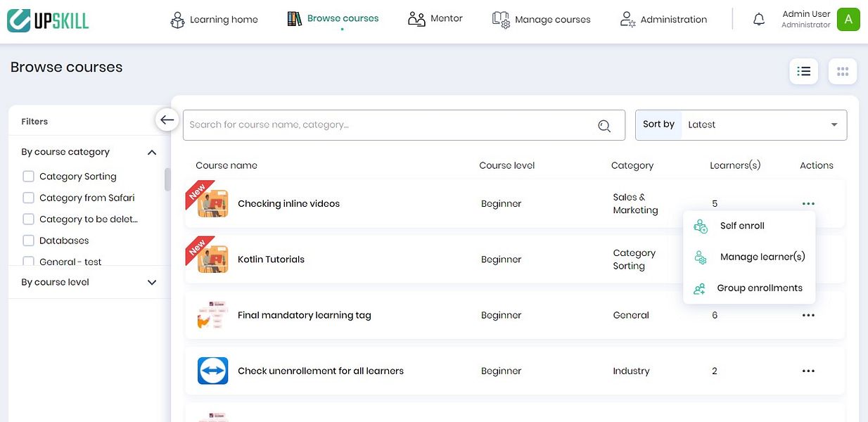Collapse filters panel with arrow button

167,120
